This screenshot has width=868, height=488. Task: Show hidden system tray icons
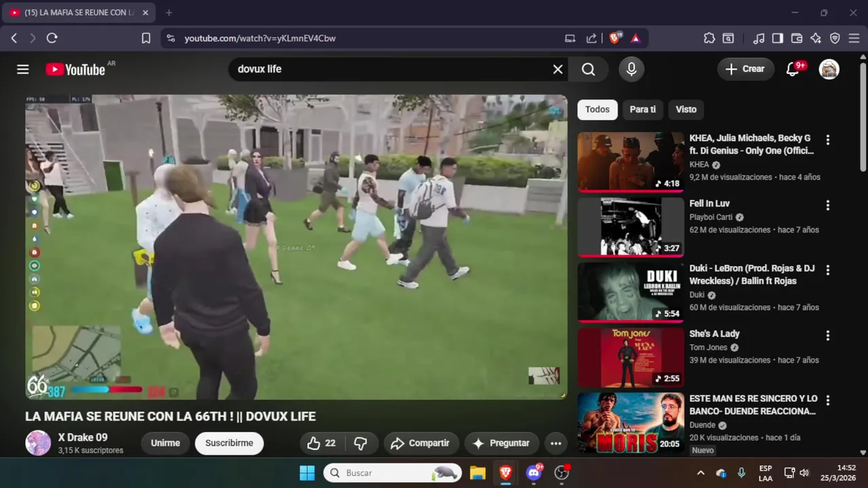click(701, 473)
